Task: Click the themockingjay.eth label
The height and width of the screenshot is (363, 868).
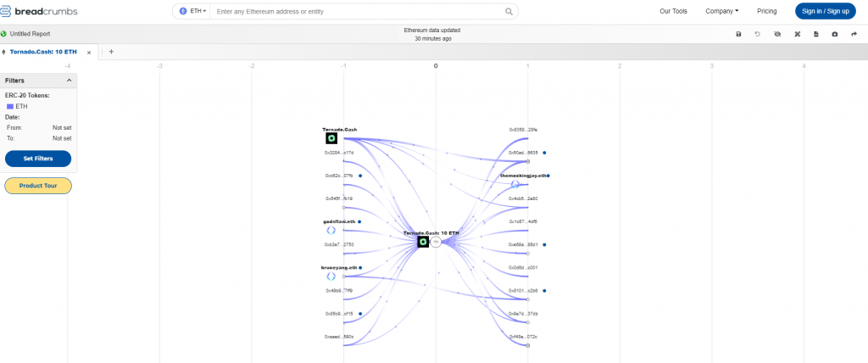Action: (522, 176)
